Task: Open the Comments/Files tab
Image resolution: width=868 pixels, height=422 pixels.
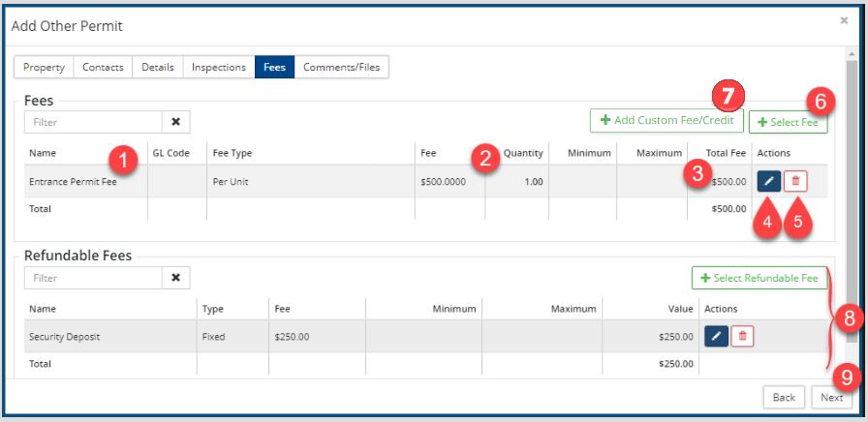Action: coord(342,67)
